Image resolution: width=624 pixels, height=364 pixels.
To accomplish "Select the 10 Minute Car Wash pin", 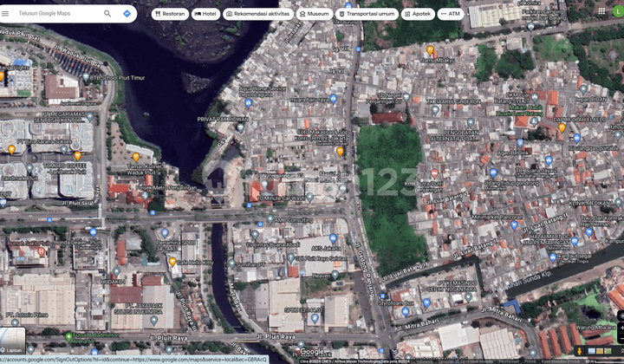I will [309, 197].
